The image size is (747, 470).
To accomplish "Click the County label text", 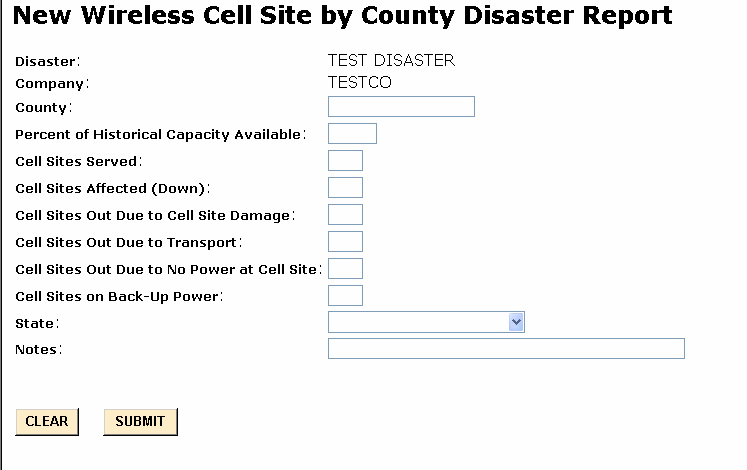I will coord(44,107).
